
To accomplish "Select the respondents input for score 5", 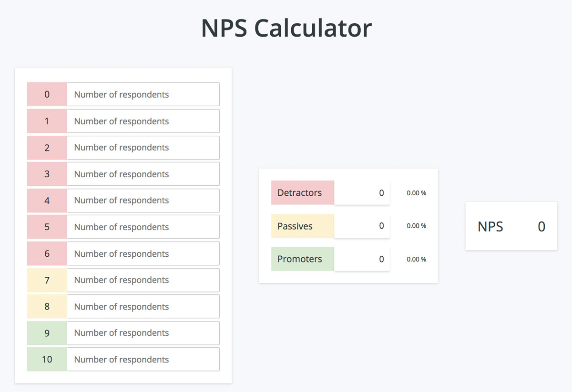I will (143, 227).
